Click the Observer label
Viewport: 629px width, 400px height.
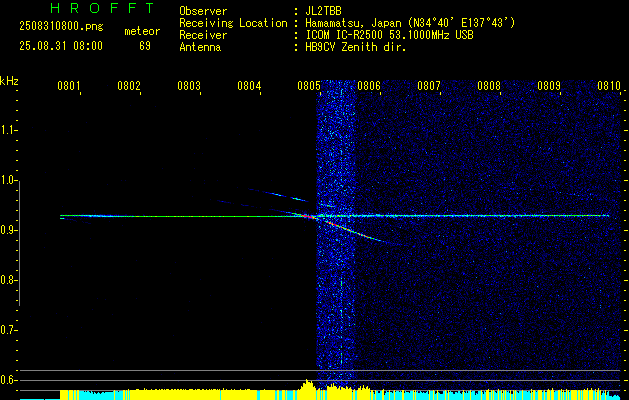coord(203,11)
